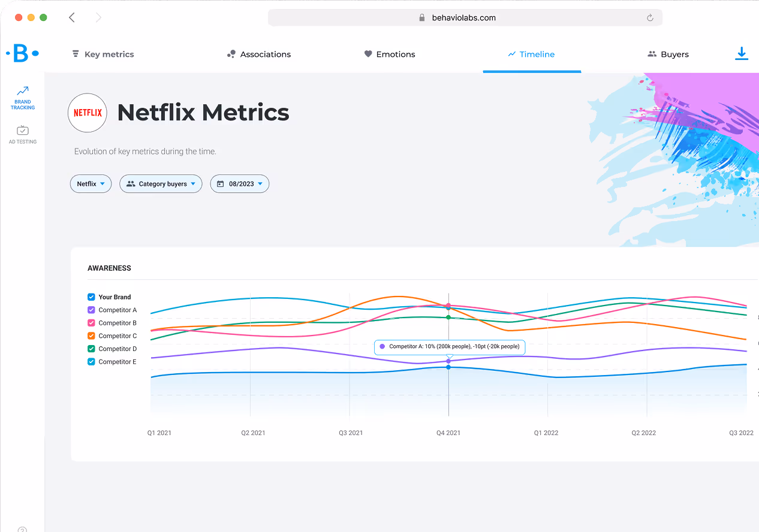Switch to the Key metrics tab
759x532 pixels.
103,54
